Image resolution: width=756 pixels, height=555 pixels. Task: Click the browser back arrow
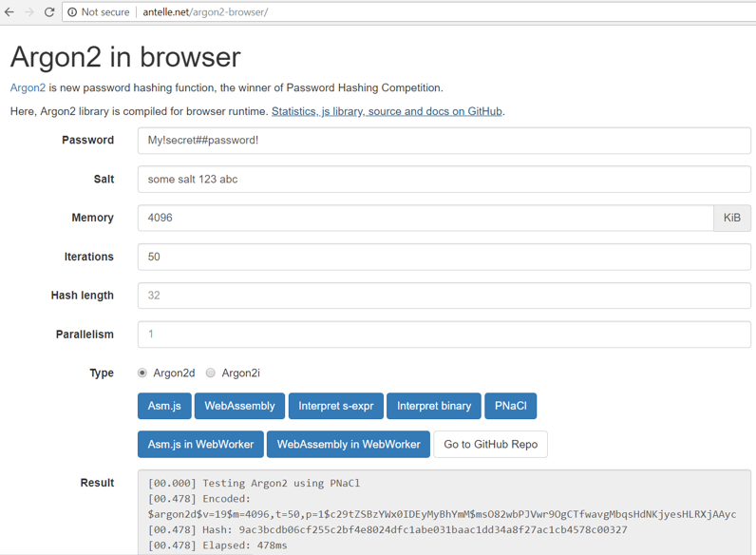coord(9,12)
